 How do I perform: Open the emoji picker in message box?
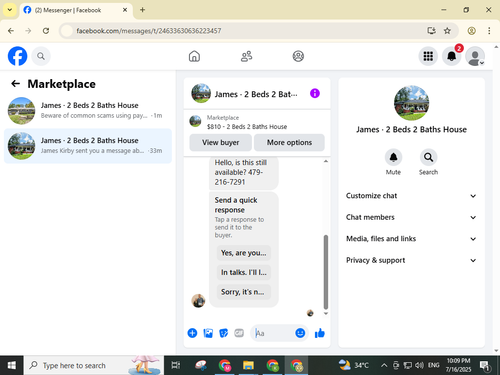pyautogui.click(x=300, y=333)
